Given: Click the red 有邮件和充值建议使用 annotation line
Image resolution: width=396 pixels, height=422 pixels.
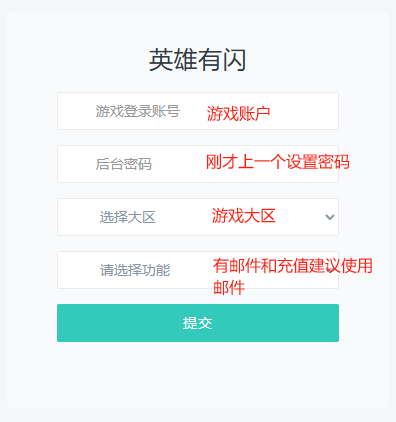Looking at the screenshot, I should (x=293, y=266).
